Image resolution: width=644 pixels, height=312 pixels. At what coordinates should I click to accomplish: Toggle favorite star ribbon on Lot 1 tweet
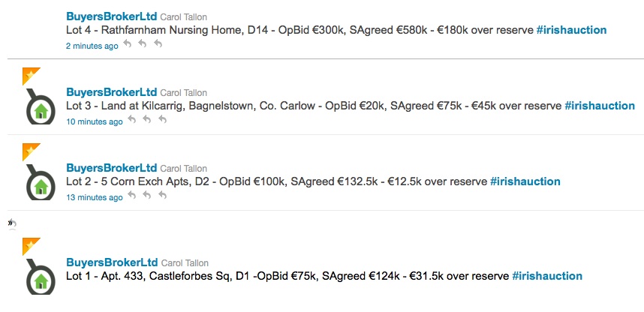(30, 246)
